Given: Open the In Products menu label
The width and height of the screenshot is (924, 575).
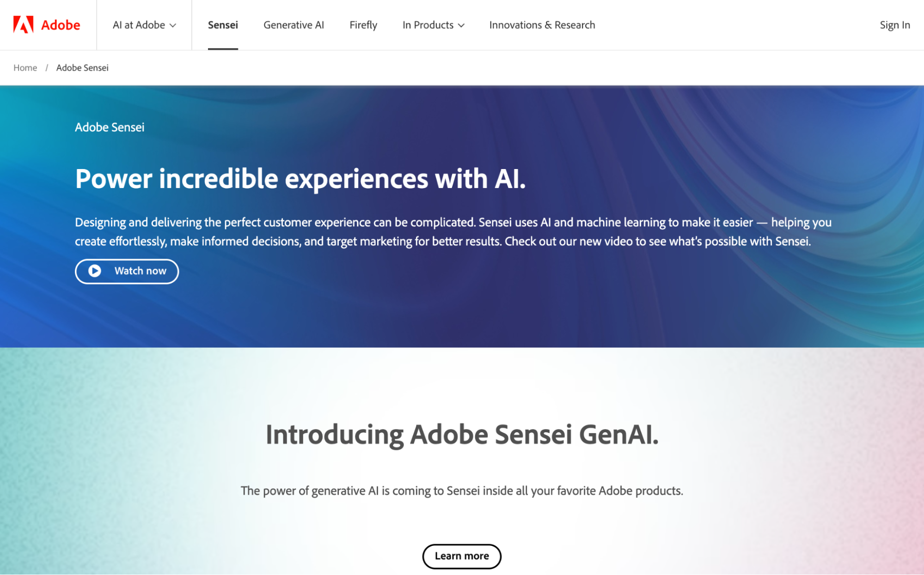Looking at the screenshot, I should click(x=428, y=25).
